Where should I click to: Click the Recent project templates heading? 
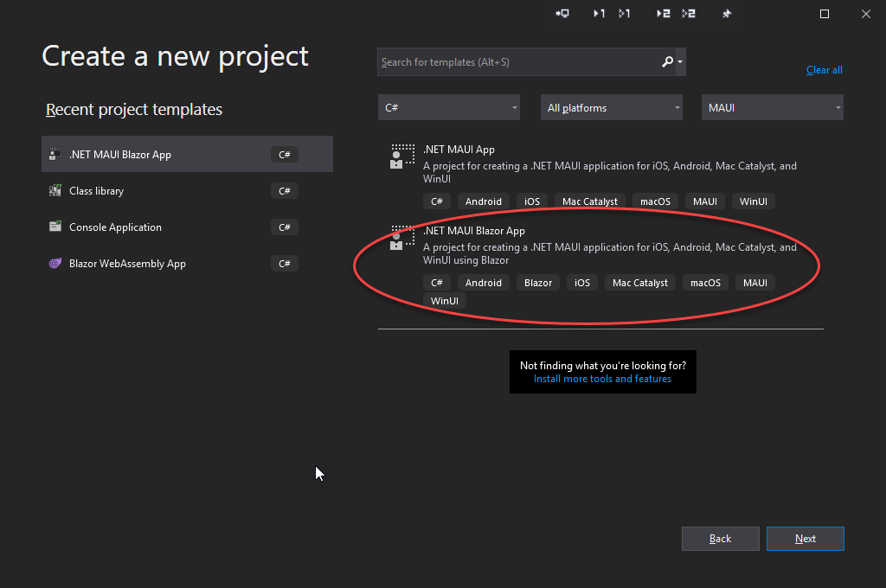[x=134, y=110]
